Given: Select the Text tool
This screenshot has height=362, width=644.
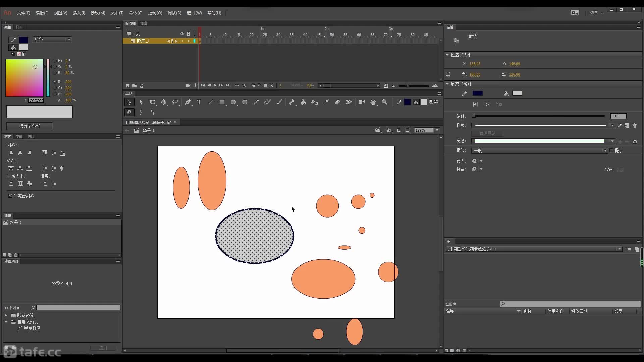Looking at the screenshot, I should tap(199, 102).
